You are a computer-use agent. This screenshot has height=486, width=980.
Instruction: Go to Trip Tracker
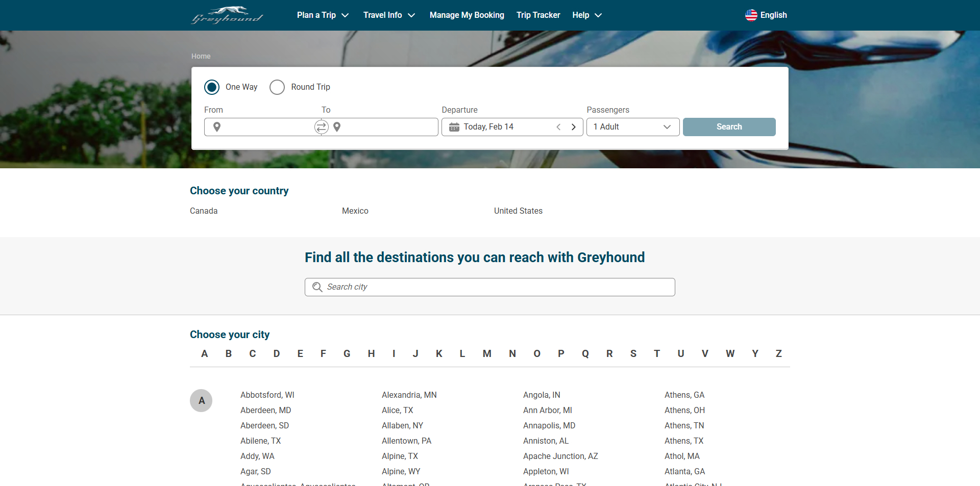538,15
